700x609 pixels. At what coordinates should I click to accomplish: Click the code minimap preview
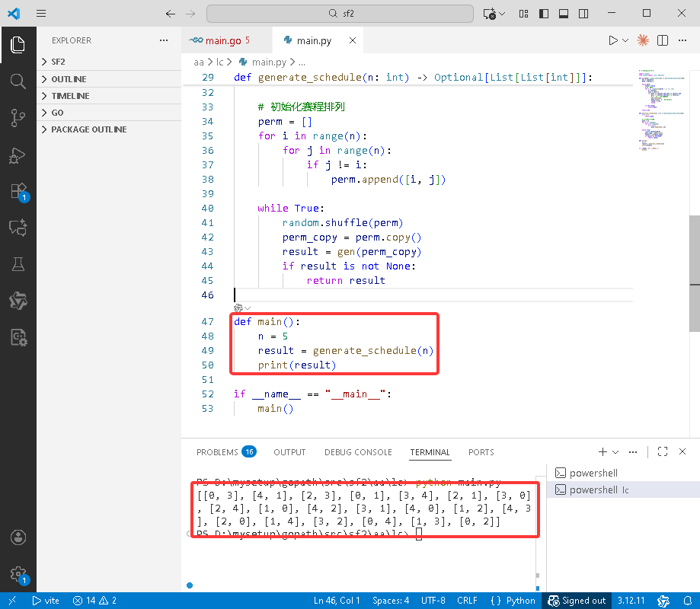tap(662, 110)
